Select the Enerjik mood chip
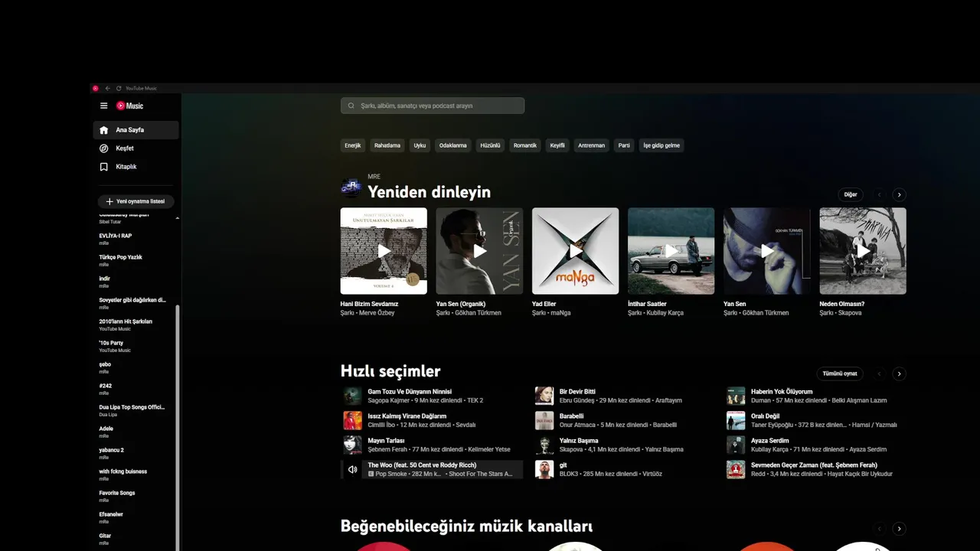This screenshot has width=980, height=551. coord(352,145)
